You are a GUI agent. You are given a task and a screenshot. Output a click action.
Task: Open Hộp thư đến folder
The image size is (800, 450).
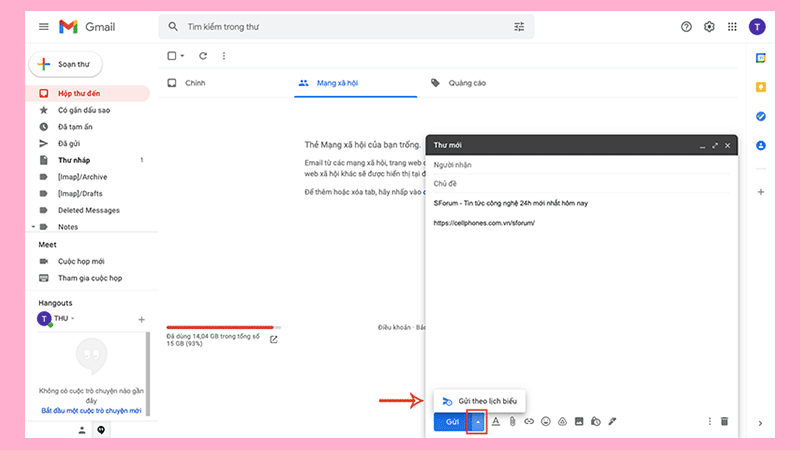(79, 93)
